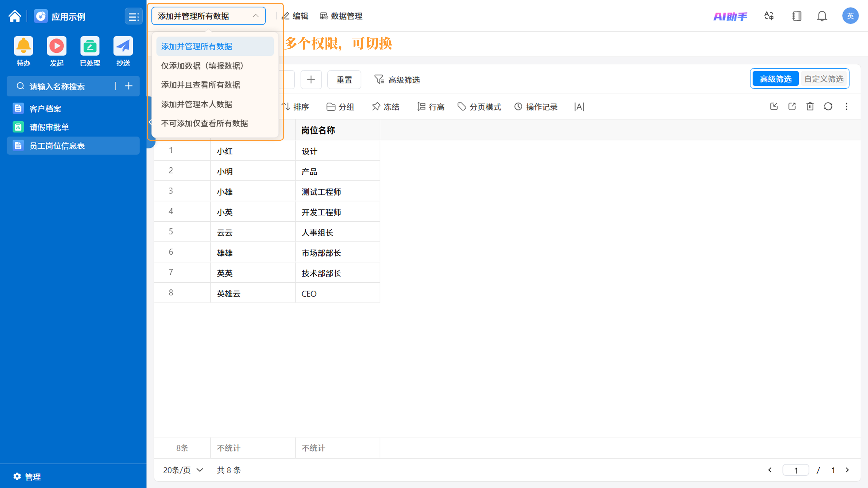Go to the home icon
This screenshot has width=868, height=488.
(x=14, y=16)
